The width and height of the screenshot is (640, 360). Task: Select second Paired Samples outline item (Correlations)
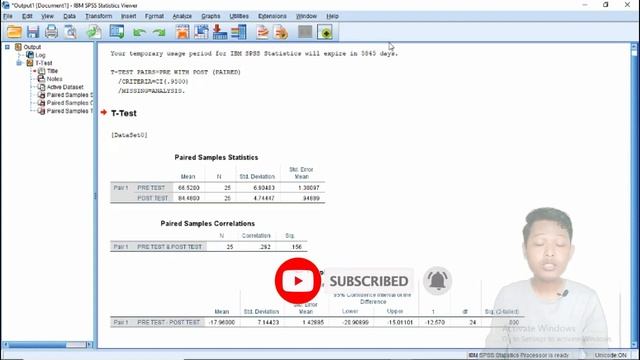[69, 103]
